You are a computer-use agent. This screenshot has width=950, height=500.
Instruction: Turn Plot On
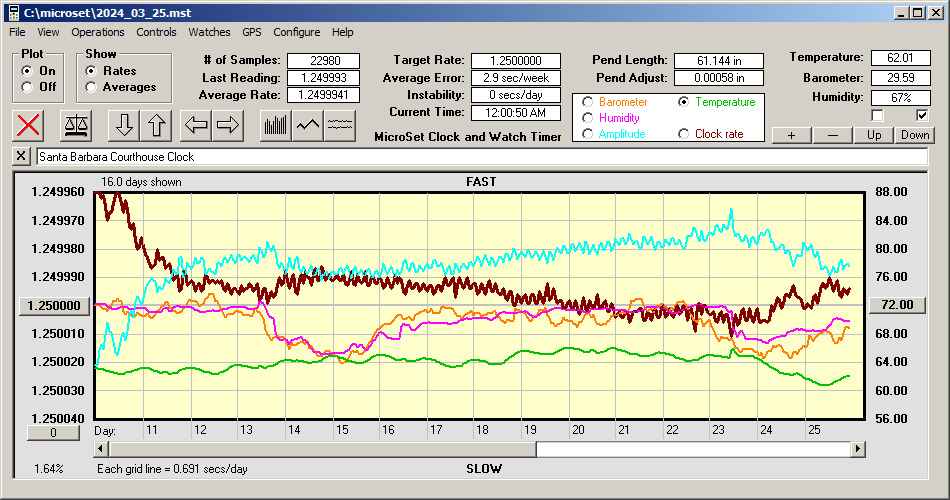[x=27, y=71]
